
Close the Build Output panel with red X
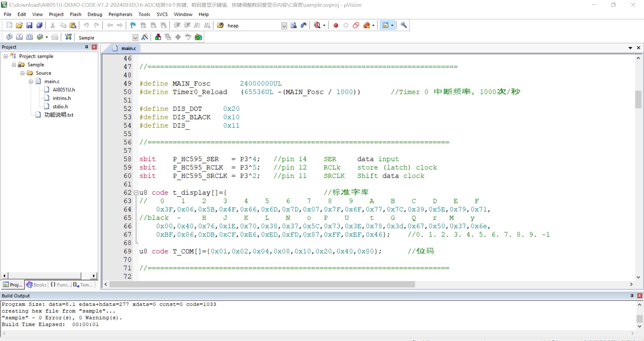[640, 296]
